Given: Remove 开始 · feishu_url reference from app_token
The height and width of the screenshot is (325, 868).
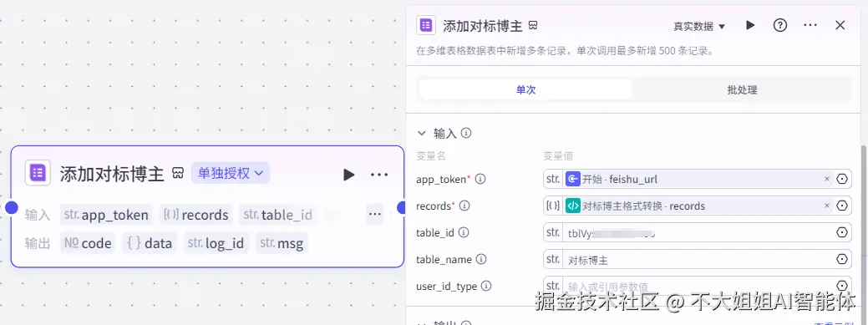Looking at the screenshot, I should pyautogui.click(x=827, y=179).
